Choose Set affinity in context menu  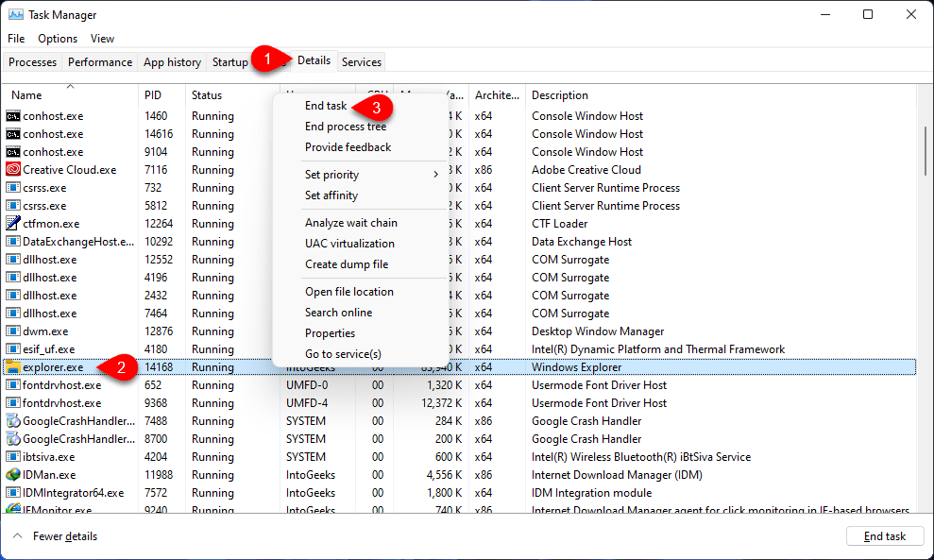coord(331,195)
